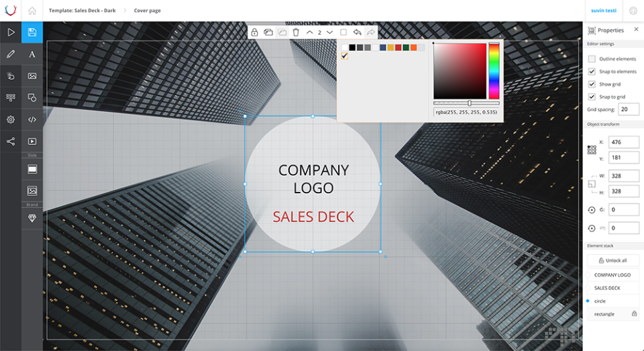This screenshot has width=644, height=351.
Task: Insert embed code with the code icon
Action: [32, 119]
